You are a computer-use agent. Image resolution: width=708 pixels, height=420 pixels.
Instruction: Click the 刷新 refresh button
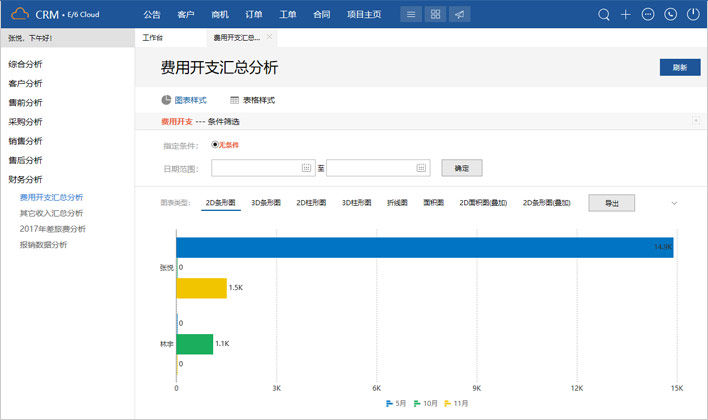679,67
